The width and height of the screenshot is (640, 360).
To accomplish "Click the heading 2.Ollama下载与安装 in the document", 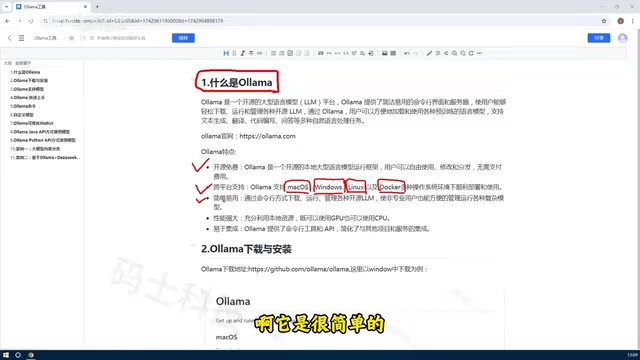I will (x=246, y=249).
